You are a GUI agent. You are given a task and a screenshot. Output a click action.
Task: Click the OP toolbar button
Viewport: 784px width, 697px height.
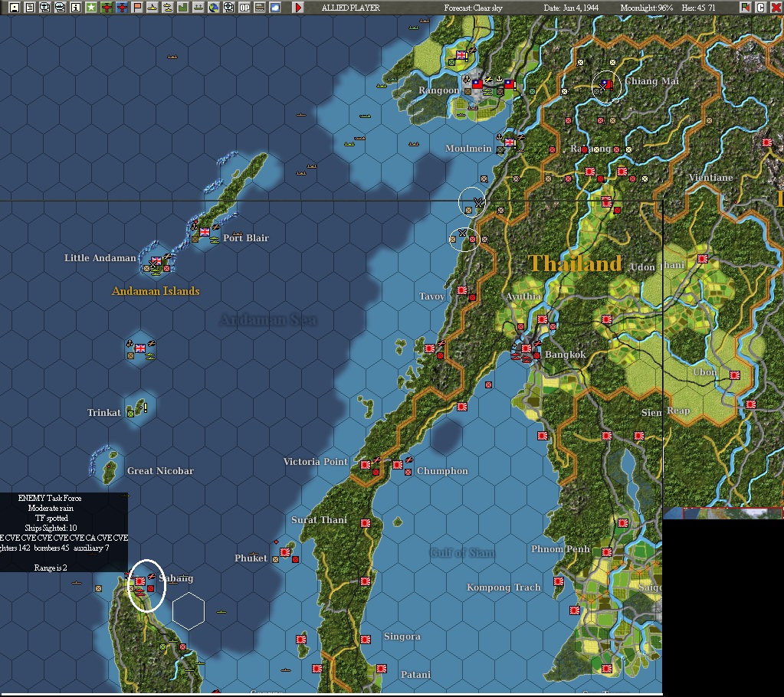click(244, 7)
